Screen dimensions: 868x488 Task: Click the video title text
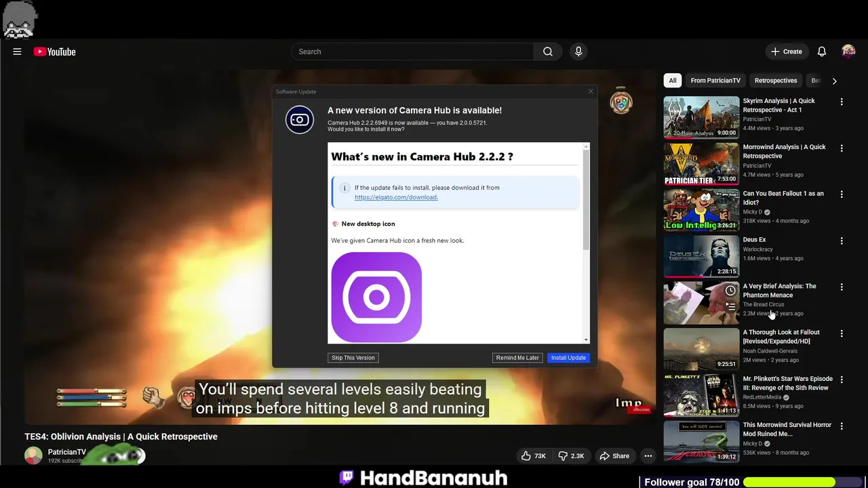pos(121,436)
